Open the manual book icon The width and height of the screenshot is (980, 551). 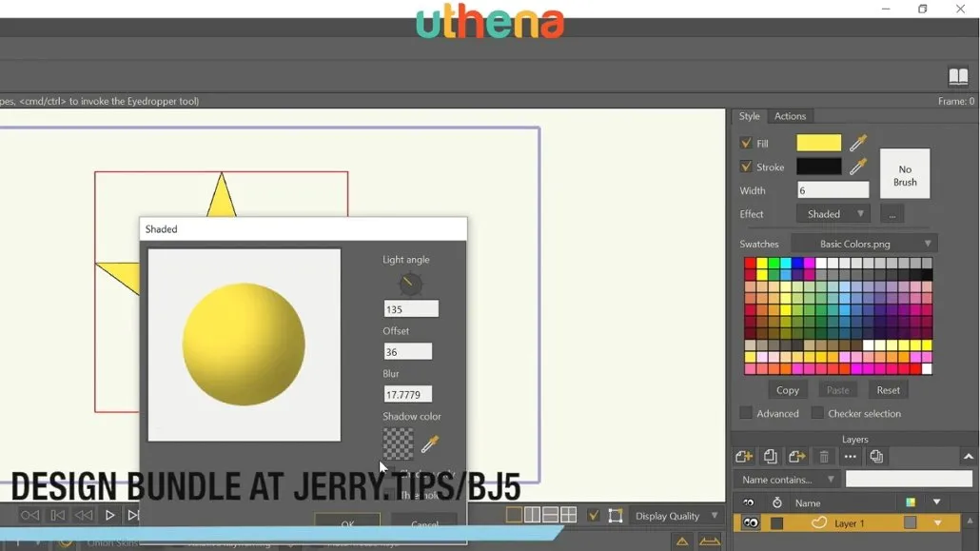957,76
